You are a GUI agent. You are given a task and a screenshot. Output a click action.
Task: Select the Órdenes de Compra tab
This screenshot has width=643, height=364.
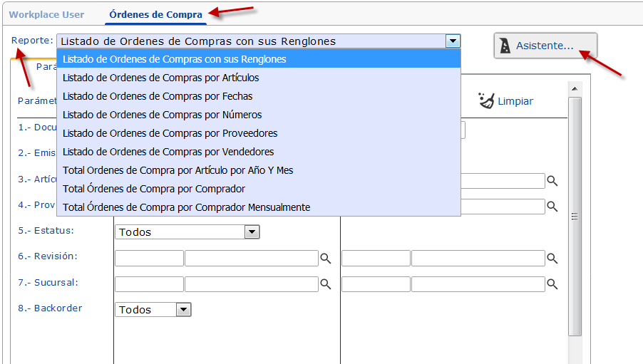[155, 14]
